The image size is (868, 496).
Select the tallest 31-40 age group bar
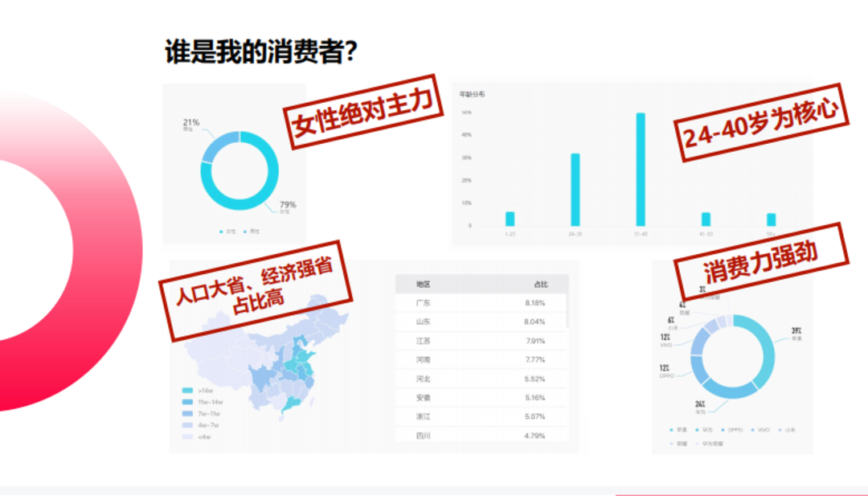(641, 170)
